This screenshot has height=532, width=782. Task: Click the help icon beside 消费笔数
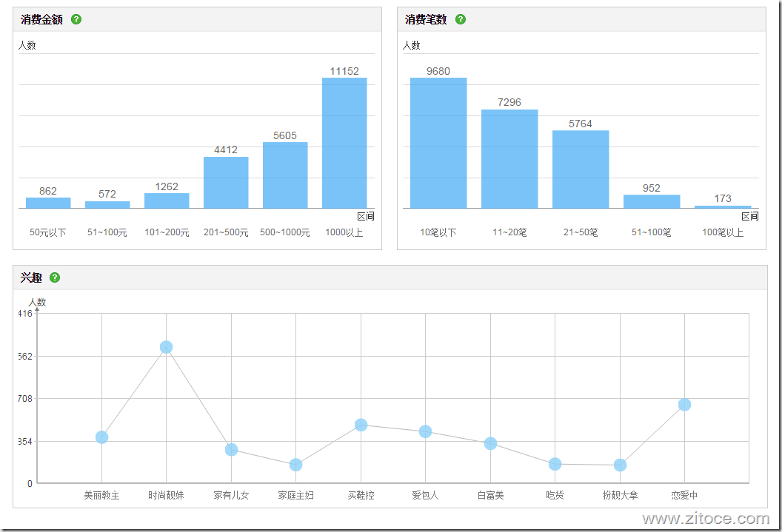click(461, 19)
